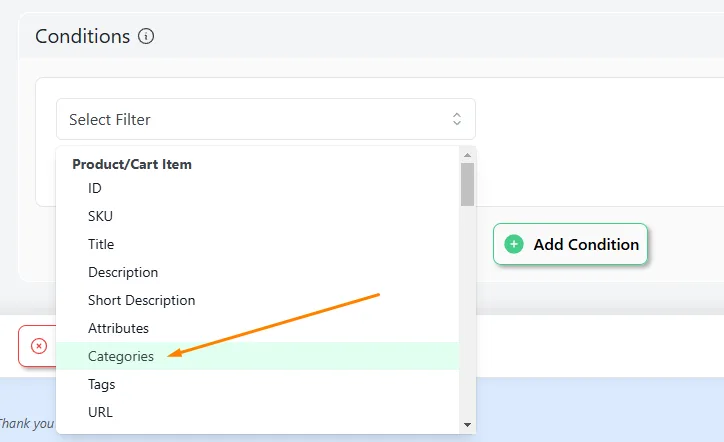The width and height of the screenshot is (724, 442).
Task: Click the red circled X icon
Action: point(39,345)
